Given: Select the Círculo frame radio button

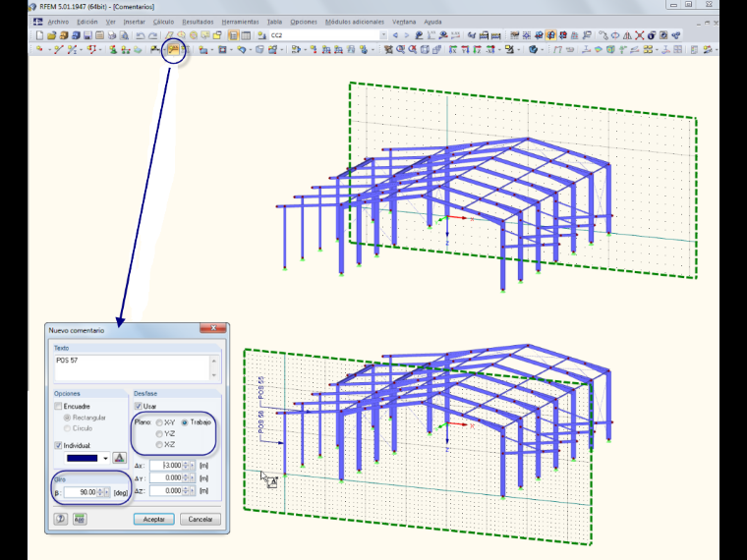Looking at the screenshot, I should pos(67,428).
